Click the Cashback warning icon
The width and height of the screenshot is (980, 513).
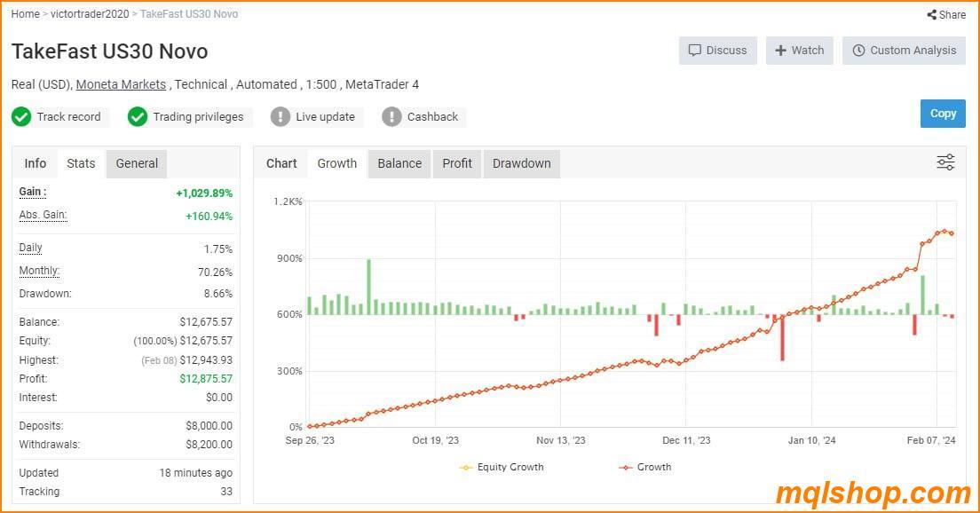click(x=391, y=117)
